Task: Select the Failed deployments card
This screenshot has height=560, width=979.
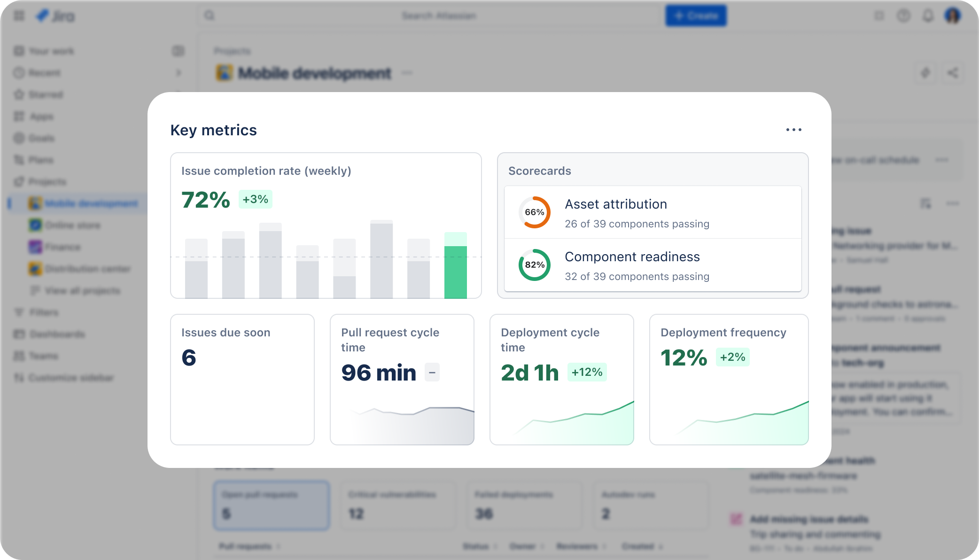Action: [524, 505]
